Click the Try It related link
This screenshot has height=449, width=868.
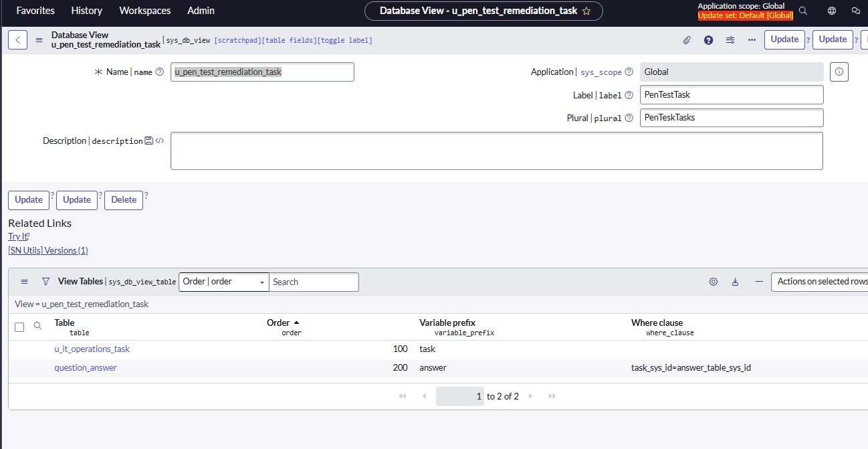tap(18, 236)
